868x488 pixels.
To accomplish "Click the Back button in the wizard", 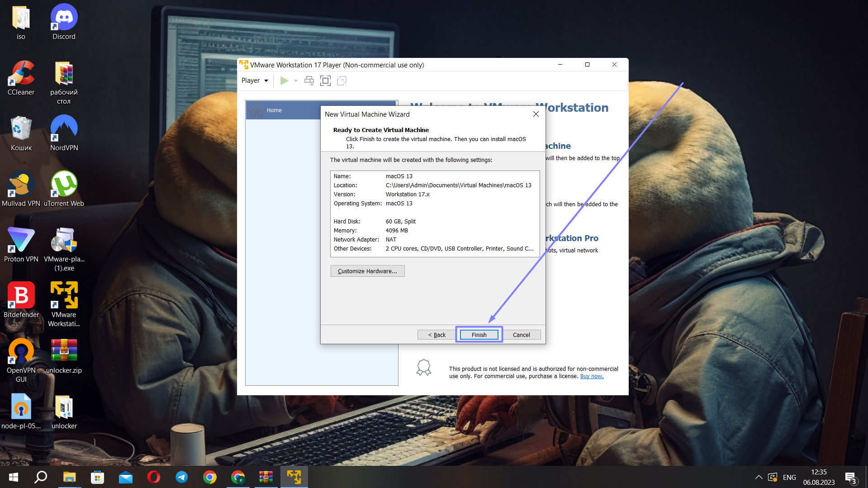I will (x=436, y=335).
